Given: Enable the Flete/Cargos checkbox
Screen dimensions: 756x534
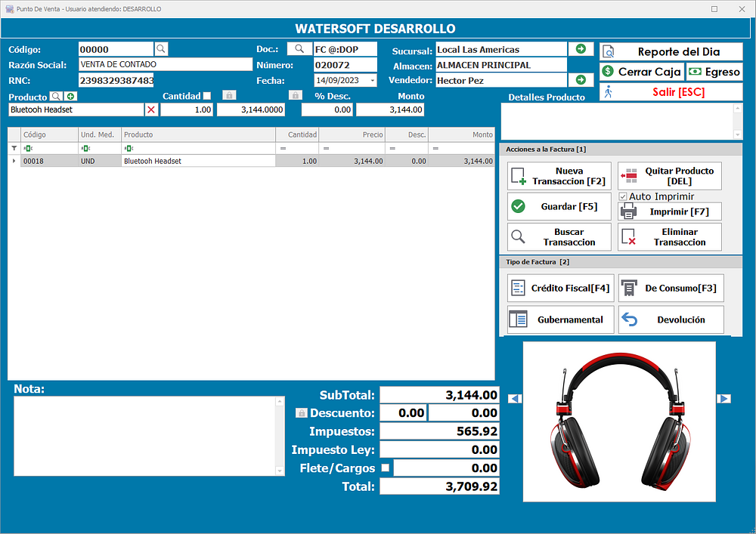Looking at the screenshot, I should [x=386, y=468].
